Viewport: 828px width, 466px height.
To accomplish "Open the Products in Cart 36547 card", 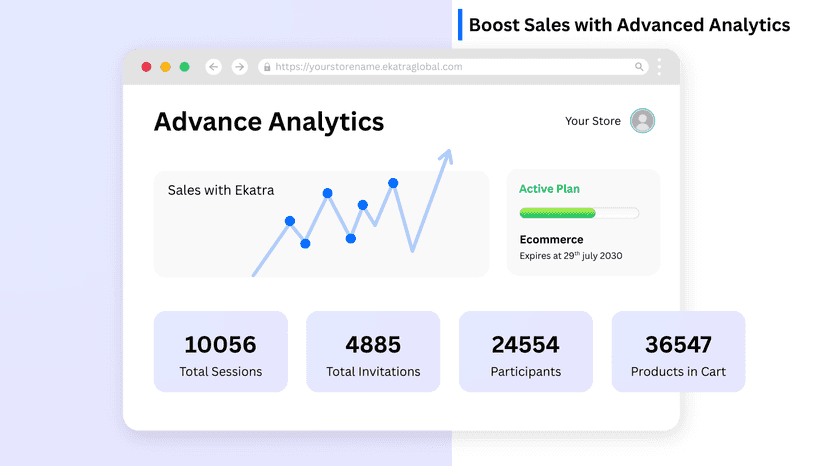I will (x=679, y=351).
